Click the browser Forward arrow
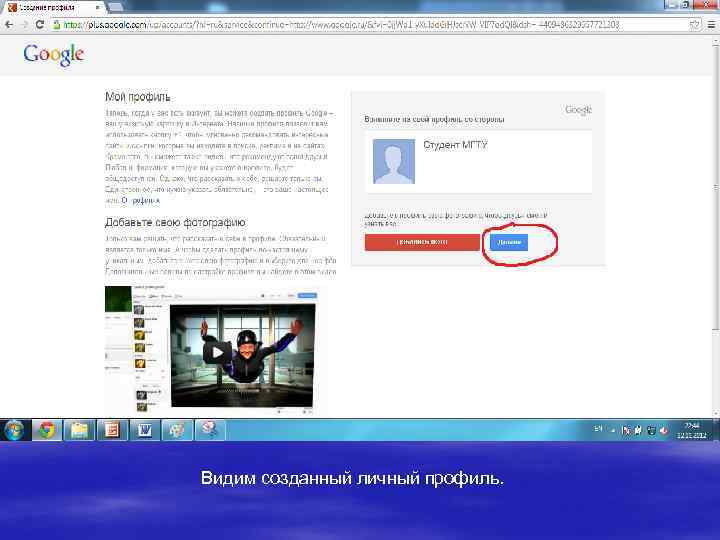This screenshot has height=540, width=720. tap(24, 25)
